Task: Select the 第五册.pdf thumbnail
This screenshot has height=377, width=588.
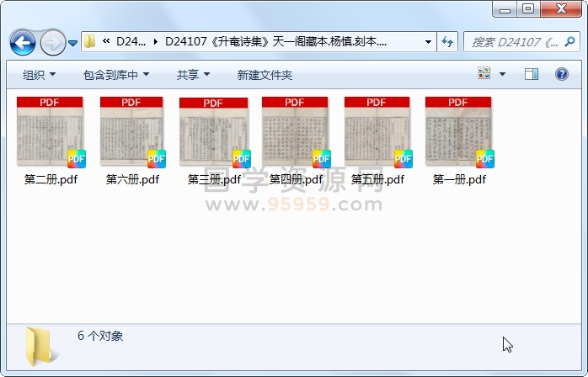Action: coord(377,131)
